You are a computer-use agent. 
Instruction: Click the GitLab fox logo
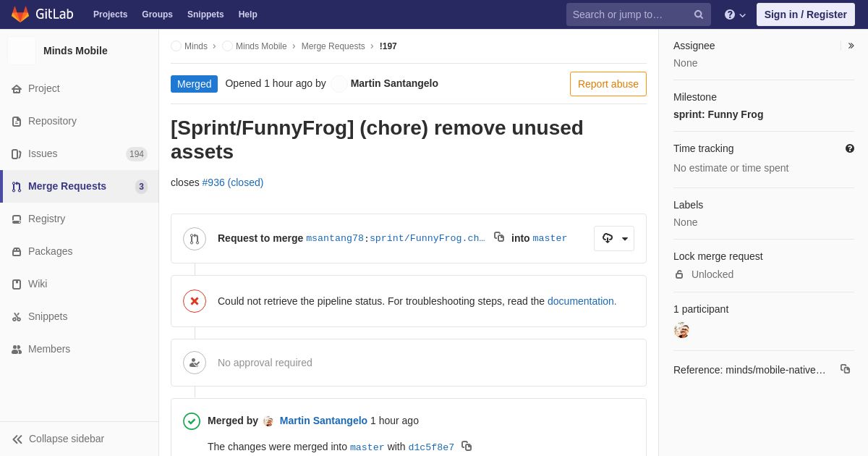(20, 14)
